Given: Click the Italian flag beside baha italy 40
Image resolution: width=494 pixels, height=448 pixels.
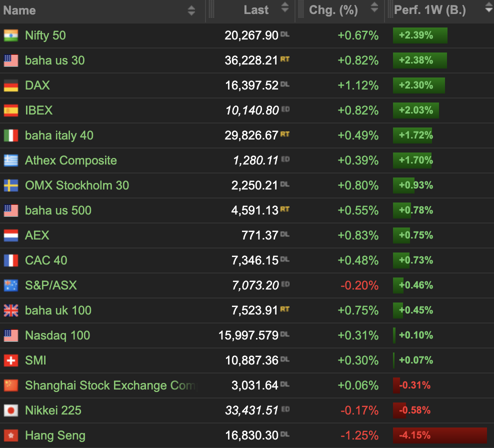Looking at the screenshot, I should (11, 135).
